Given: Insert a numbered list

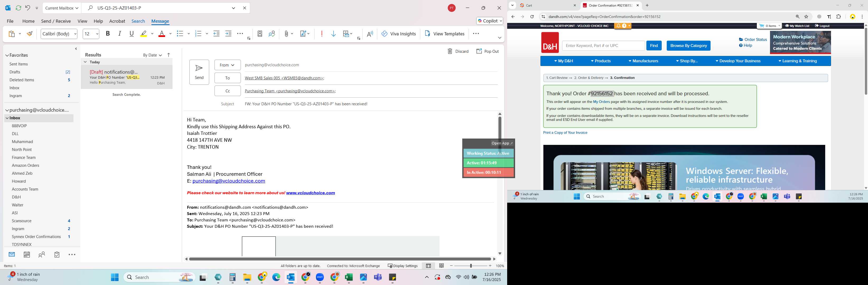Looking at the screenshot, I should pos(198,34).
